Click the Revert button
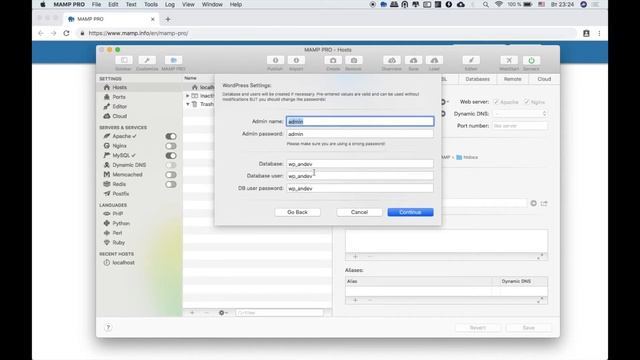The height and width of the screenshot is (360, 640). point(478,328)
